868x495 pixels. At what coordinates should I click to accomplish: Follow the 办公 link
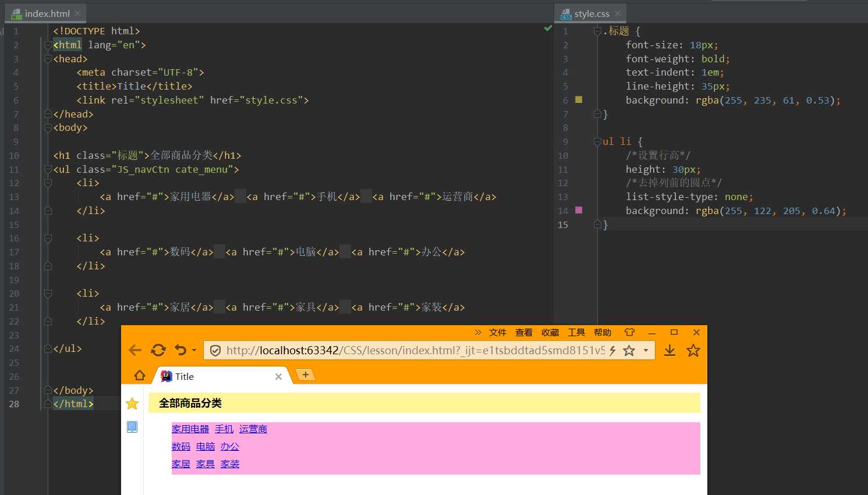pos(230,447)
